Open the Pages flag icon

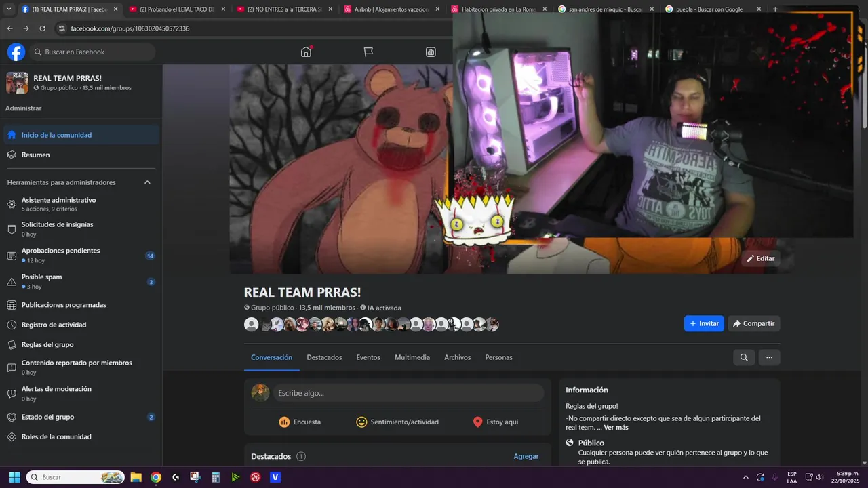tap(368, 52)
